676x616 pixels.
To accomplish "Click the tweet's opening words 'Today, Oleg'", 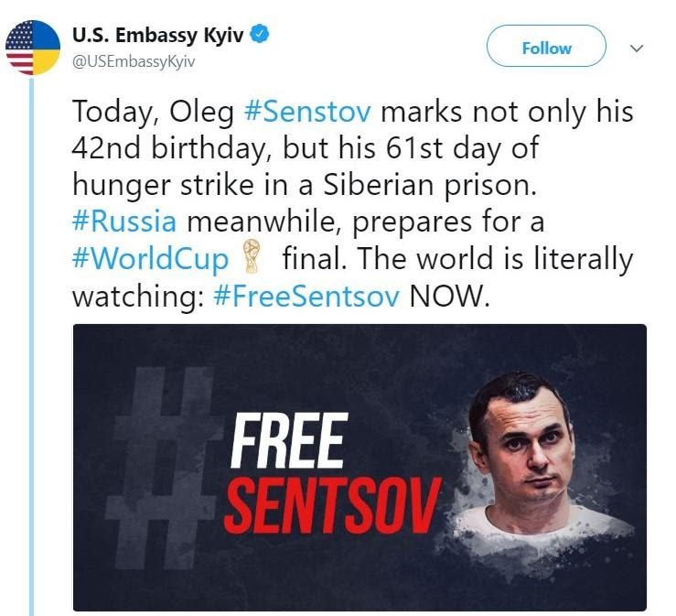I will coord(153,113).
